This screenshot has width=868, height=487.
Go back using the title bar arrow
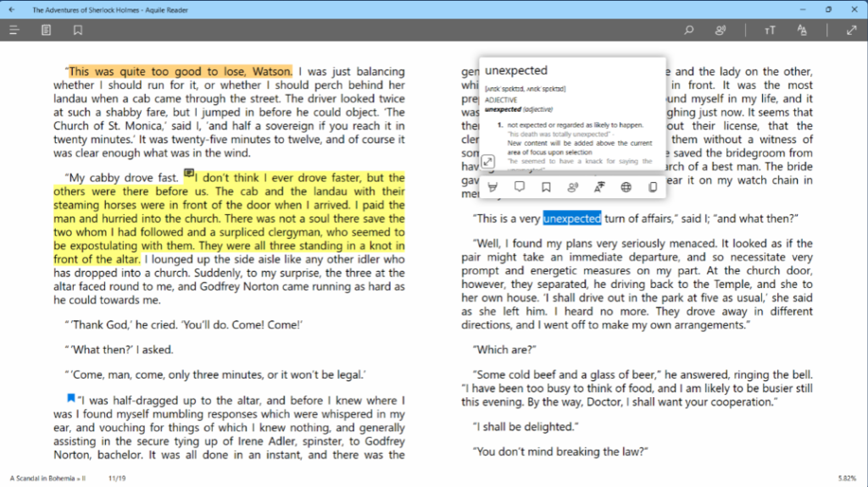click(x=11, y=9)
